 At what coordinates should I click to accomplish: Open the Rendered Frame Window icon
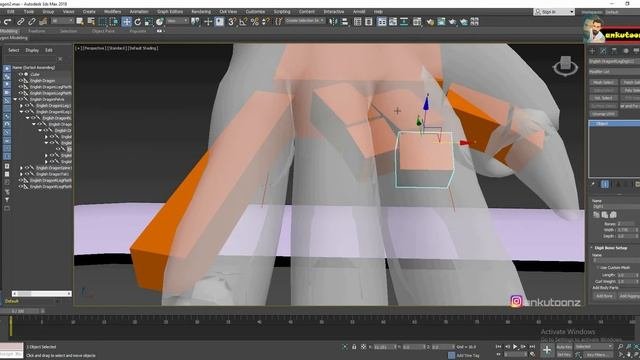click(x=441, y=22)
